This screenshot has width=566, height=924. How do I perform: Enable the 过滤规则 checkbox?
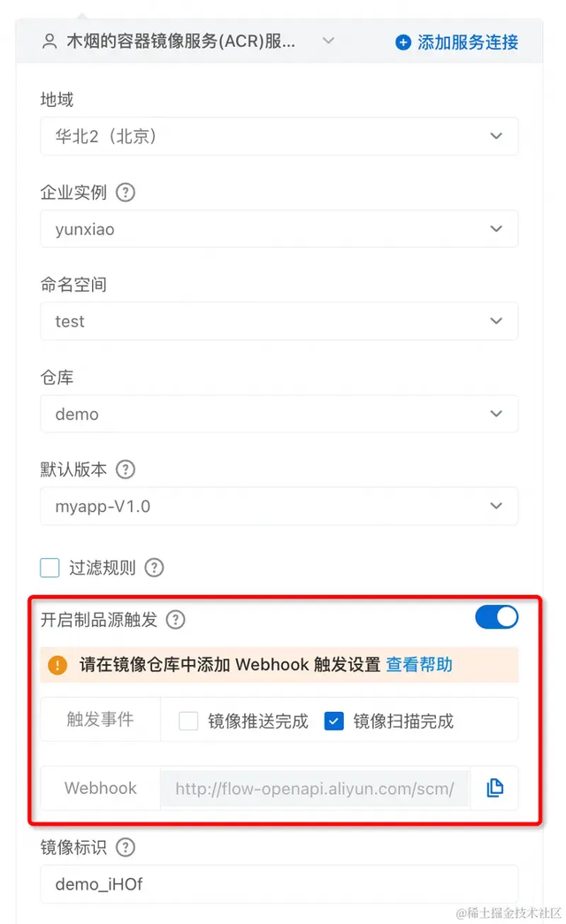click(50, 568)
